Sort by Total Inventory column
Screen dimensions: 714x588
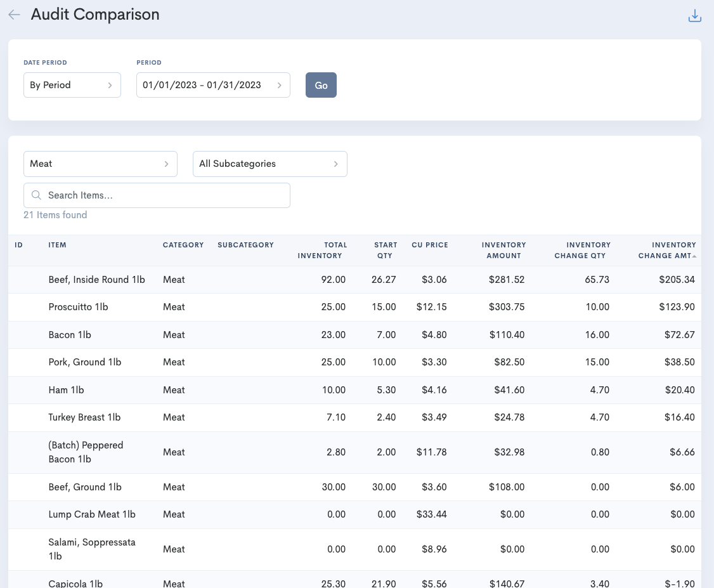click(x=320, y=250)
